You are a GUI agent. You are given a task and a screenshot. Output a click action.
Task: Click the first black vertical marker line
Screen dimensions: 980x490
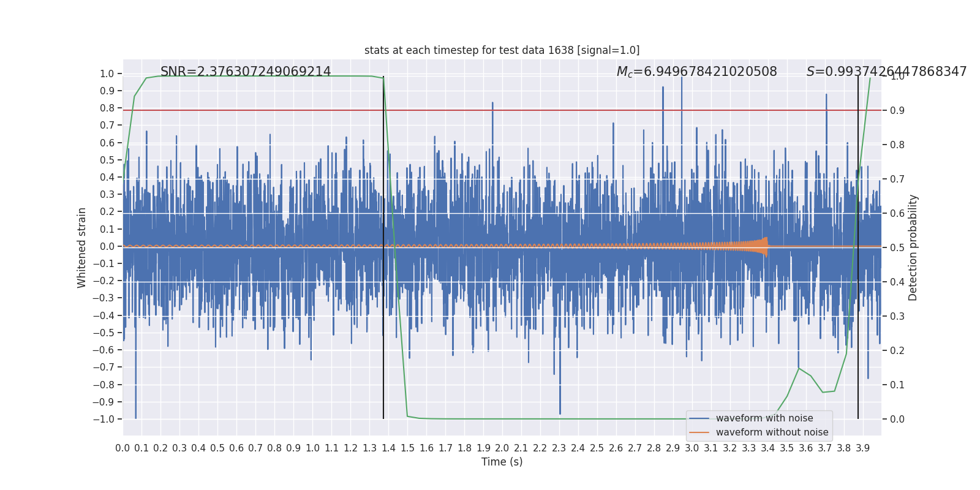383,247
